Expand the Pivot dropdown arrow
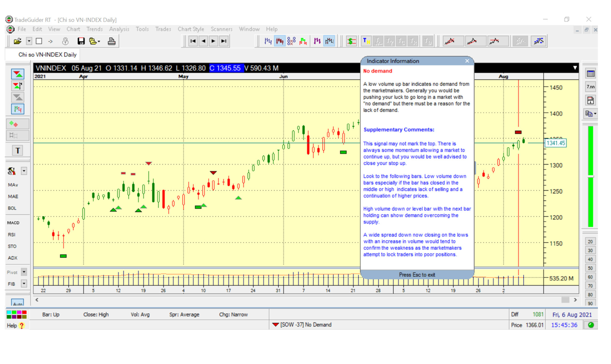Viewport: 611px width, 364px height. 24,272
